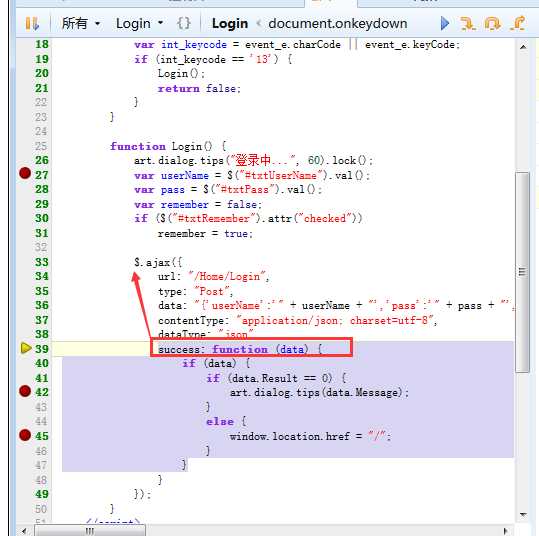Click the vertical scrollbar up arrow
This screenshot has height=536, width=539.
click(x=523, y=47)
